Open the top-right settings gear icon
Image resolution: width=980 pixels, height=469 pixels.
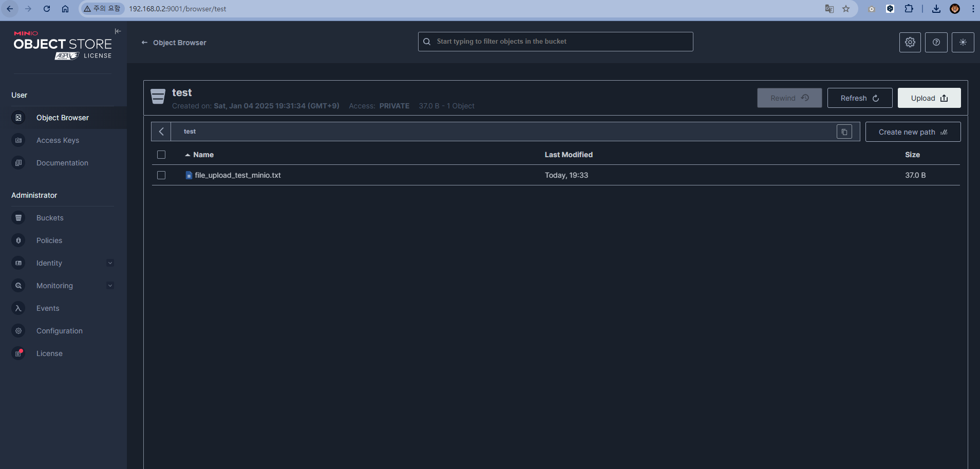click(x=910, y=42)
